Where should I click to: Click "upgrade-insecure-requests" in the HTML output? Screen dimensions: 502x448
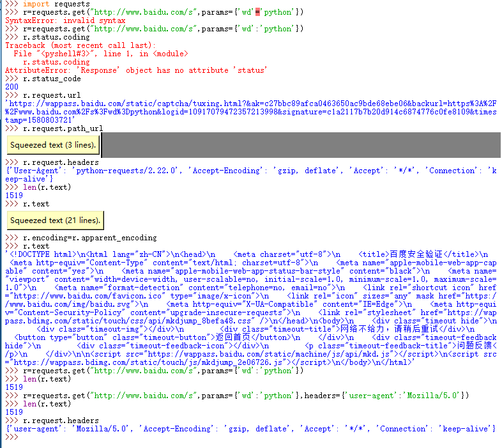pyautogui.click(x=226, y=313)
